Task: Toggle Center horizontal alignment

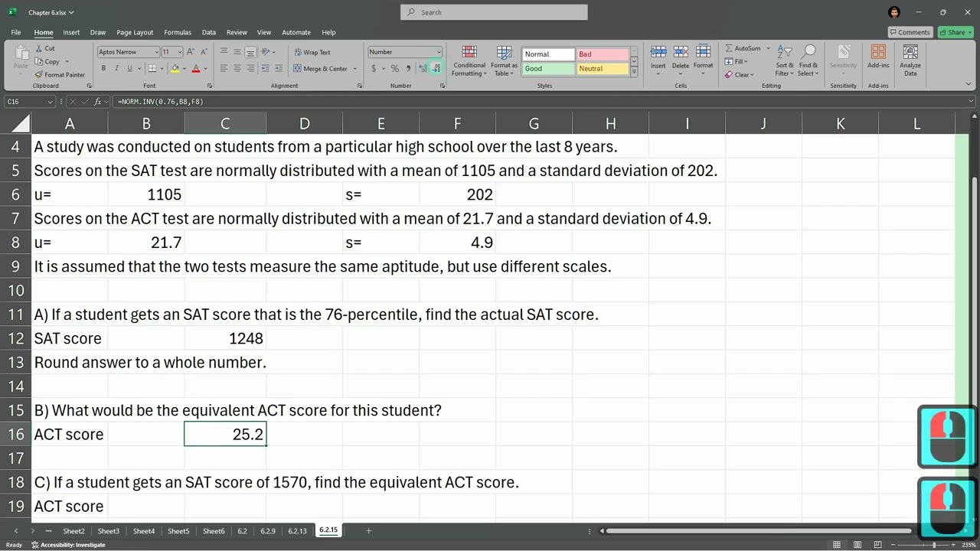Action: point(237,69)
